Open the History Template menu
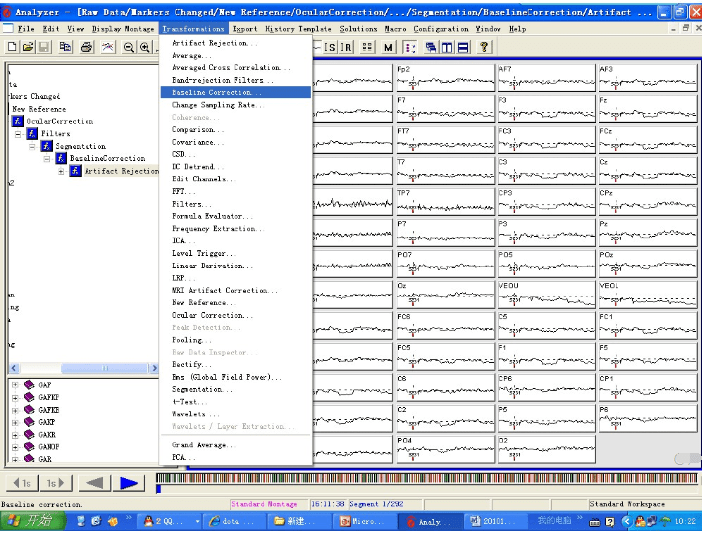Screen dimensions: 702x534 pos(298,29)
